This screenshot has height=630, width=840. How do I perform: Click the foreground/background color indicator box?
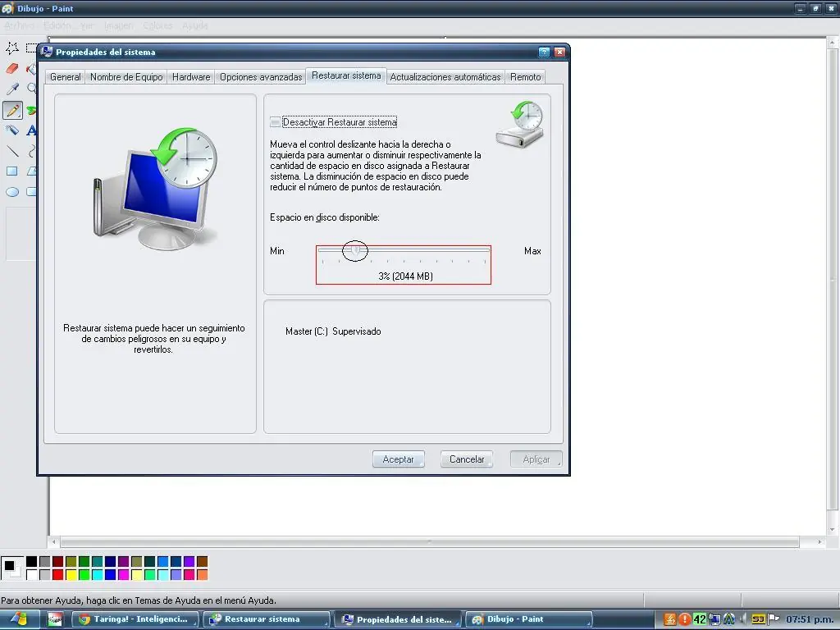[x=12, y=568]
